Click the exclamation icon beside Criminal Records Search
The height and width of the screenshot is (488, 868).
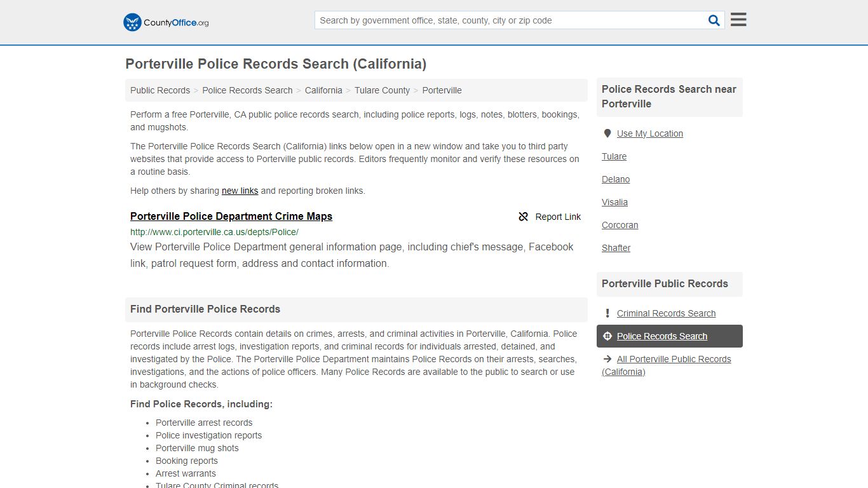tap(607, 313)
